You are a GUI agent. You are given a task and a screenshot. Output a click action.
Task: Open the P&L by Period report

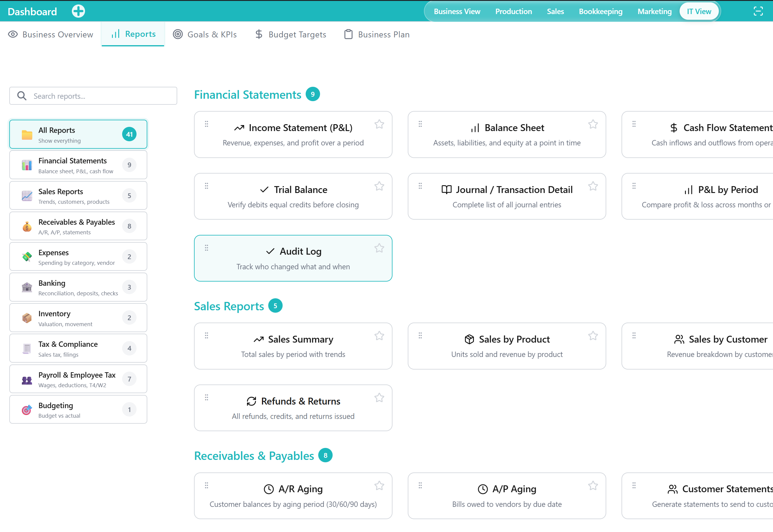tap(697, 196)
